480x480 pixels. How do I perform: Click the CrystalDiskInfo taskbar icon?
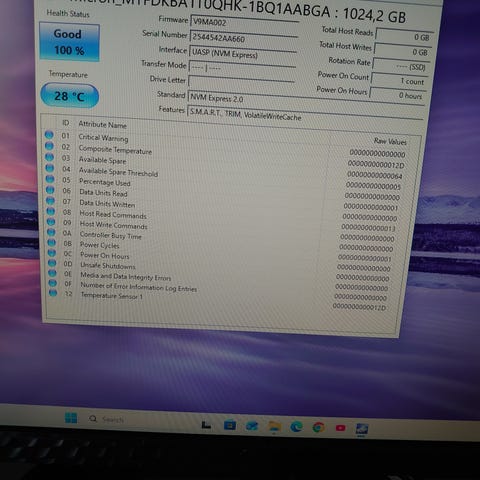click(x=362, y=429)
